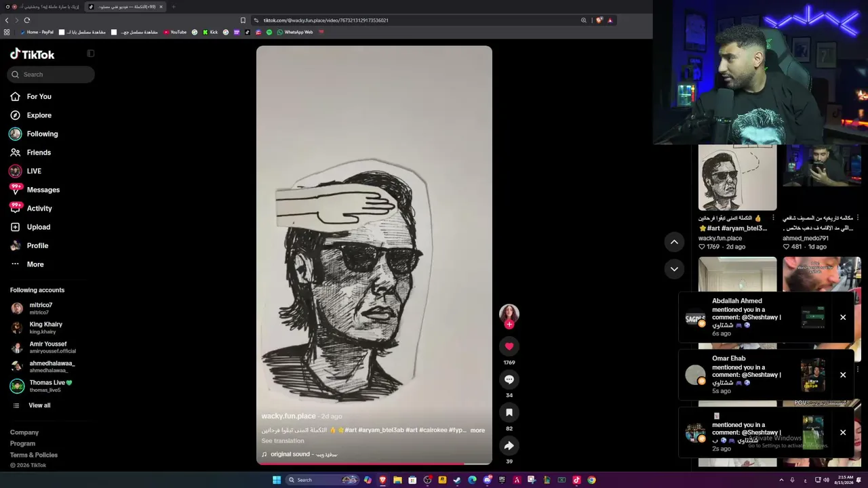Image resolution: width=868 pixels, height=488 pixels.
Task: Open options for the wacky.fun.place video card
Action: [773, 218]
